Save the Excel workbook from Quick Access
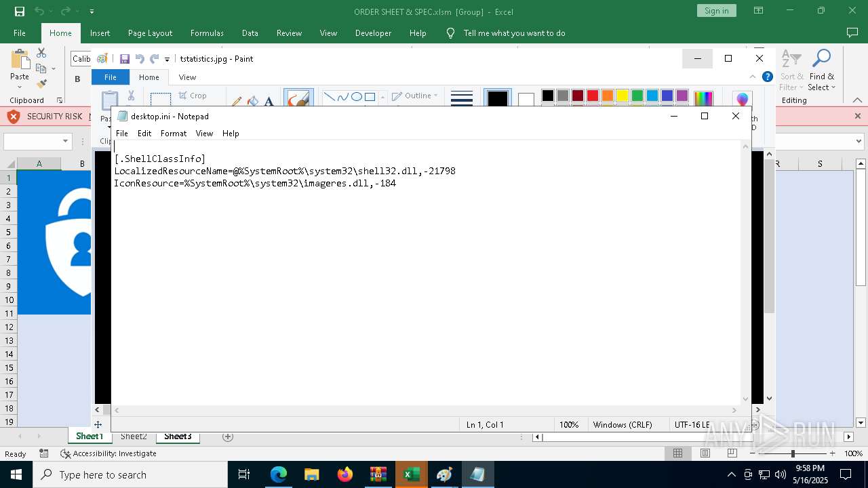868x488 pixels. 20,12
